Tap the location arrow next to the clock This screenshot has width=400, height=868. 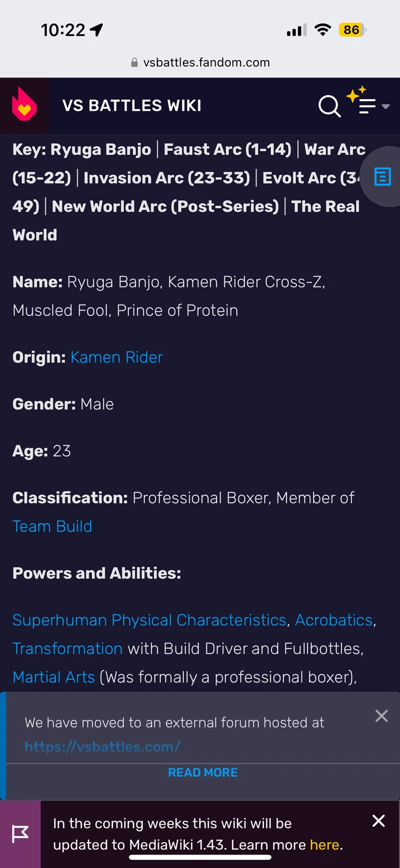pos(96,30)
